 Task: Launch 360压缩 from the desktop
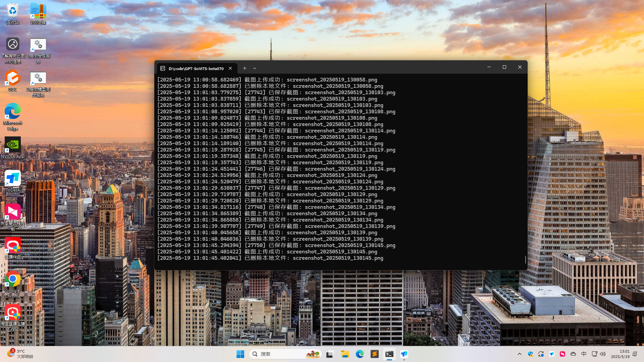[38, 10]
